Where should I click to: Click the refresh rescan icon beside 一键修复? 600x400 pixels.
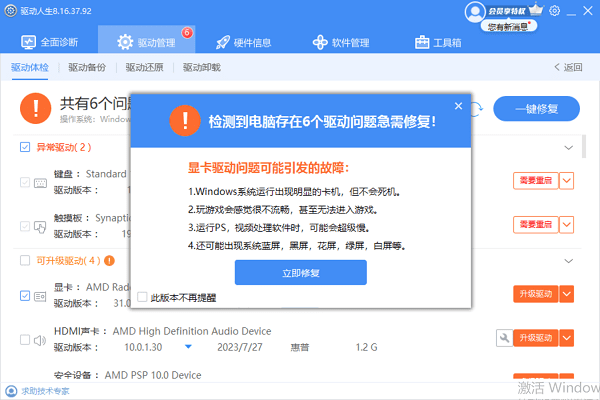pyautogui.click(x=477, y=109)
